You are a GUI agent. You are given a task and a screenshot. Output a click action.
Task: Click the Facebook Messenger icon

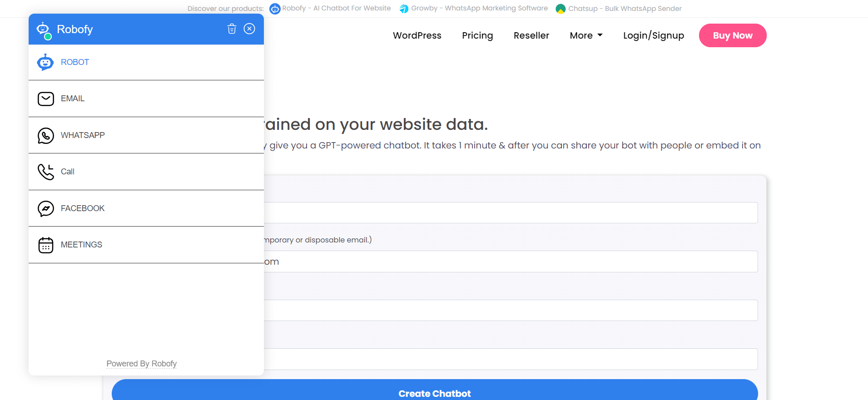[46, 208]
